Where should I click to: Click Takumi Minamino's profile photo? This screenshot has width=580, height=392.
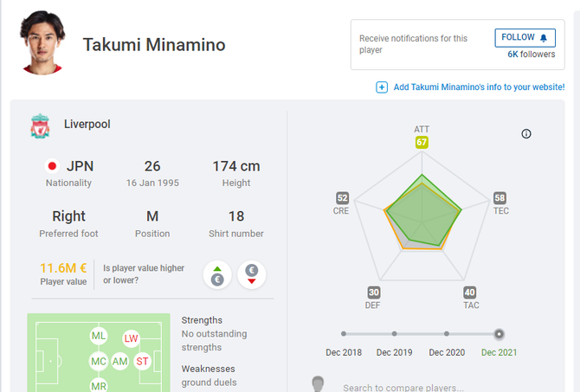point(42,42)
